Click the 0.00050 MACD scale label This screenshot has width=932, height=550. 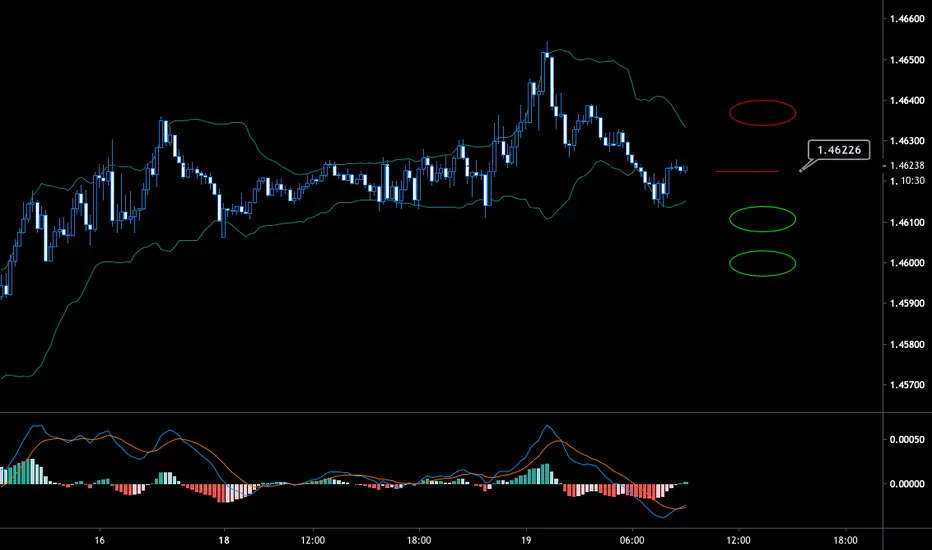[x=907, y=439]
